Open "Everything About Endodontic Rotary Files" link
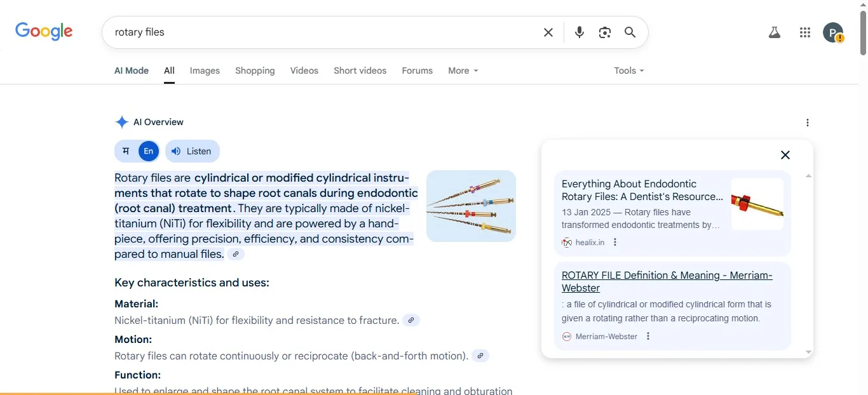868x395 pixels. click(642, 190)
